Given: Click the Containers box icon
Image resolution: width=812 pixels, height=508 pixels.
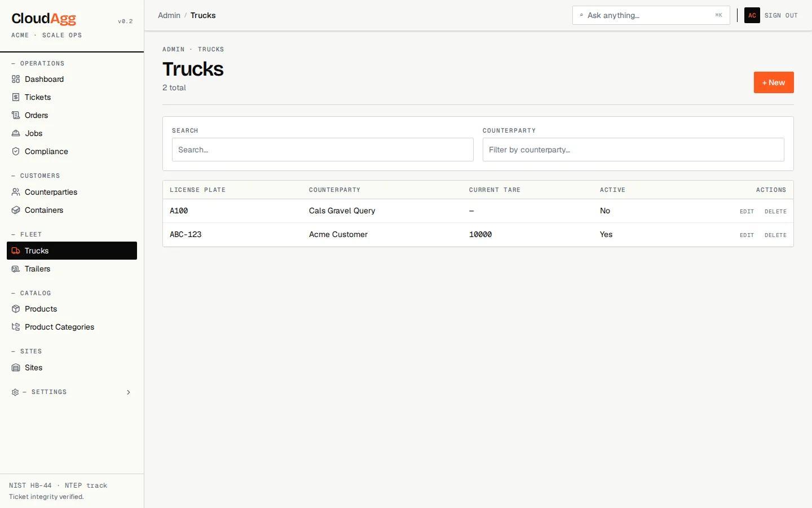Looking at the screenshot, I should pos(16,210).
